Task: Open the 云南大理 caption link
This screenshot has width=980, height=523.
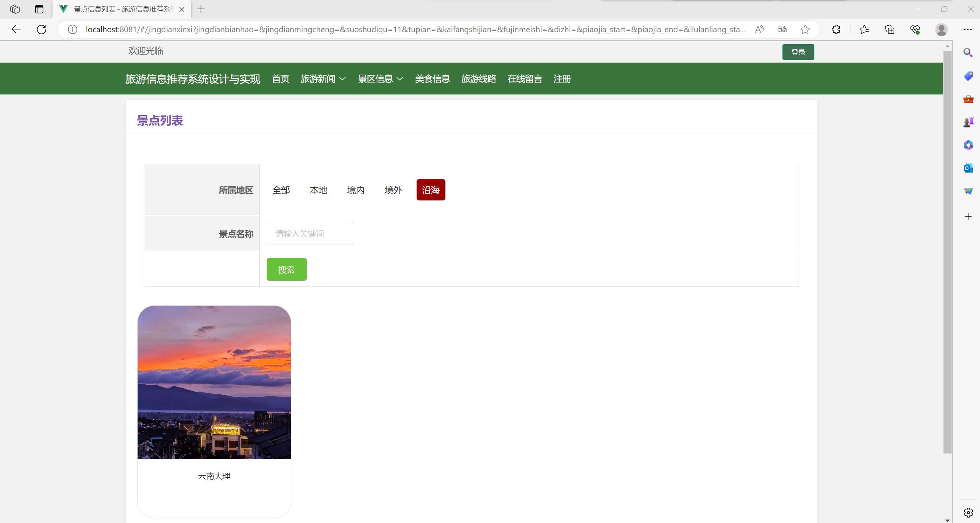Action: [x=214, y=476]
